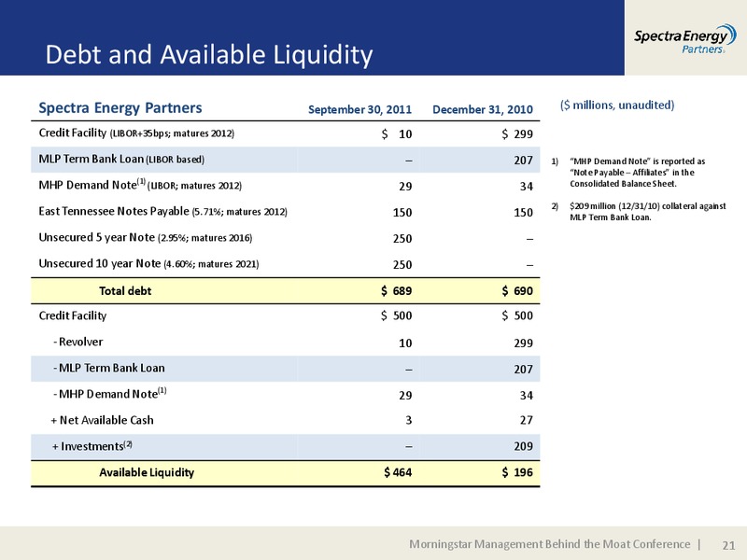Click the '$ 299' Credit Facility value
Viewport: 747px width, 560px height.
pos(517,134)
